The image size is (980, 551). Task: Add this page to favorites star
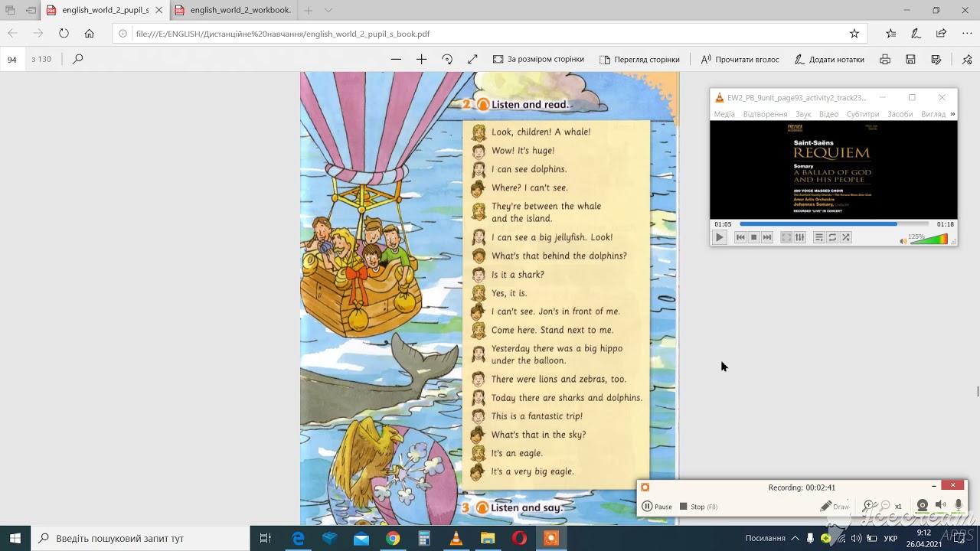(x=854, y=34)
